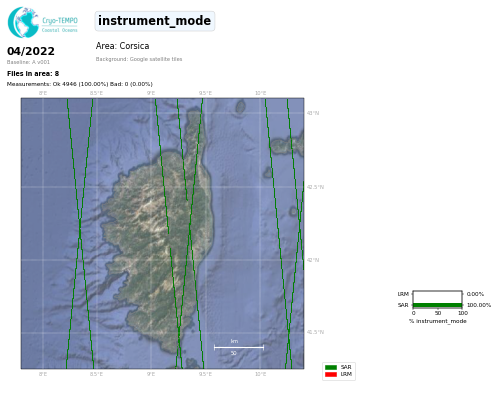The width and height of the screenshot is (492, 410).
Task: Click the Files in area: 8 text
Action: pyautogui.click(x=33, y=74)
